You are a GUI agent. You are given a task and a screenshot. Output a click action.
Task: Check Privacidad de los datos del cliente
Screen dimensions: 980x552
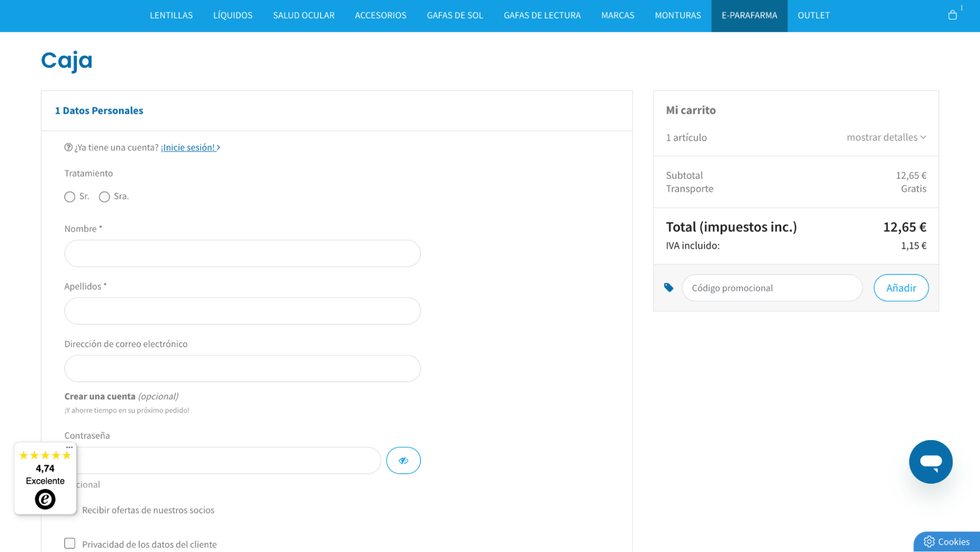point(70,543)
